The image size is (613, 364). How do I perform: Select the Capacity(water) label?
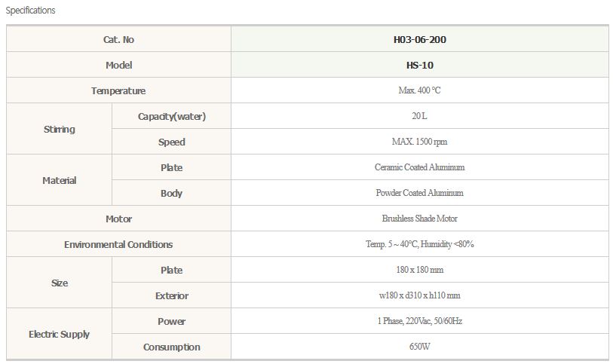point(171,116)
